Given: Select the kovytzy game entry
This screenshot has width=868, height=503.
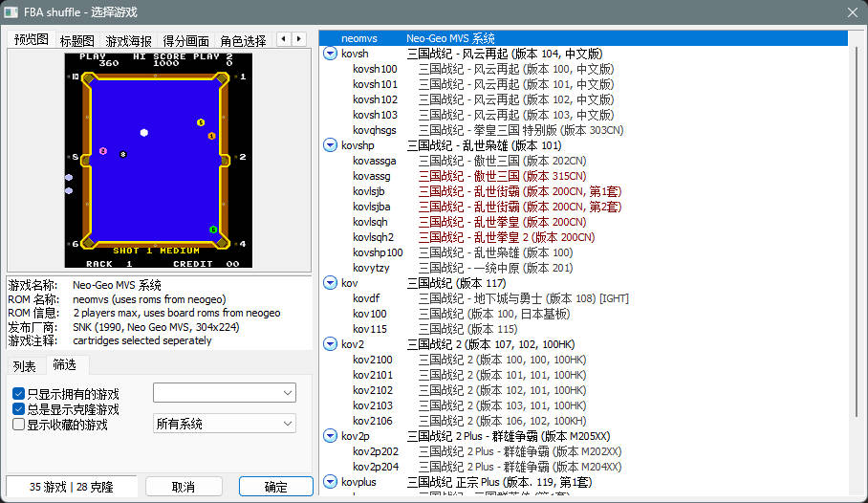Looking at the screenshot, I should 583,268.
